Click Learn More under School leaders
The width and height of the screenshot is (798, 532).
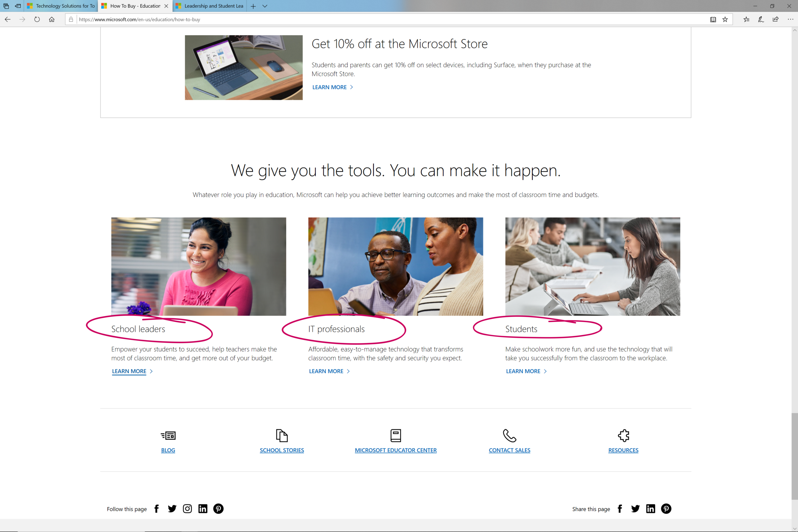click(132, 371)
